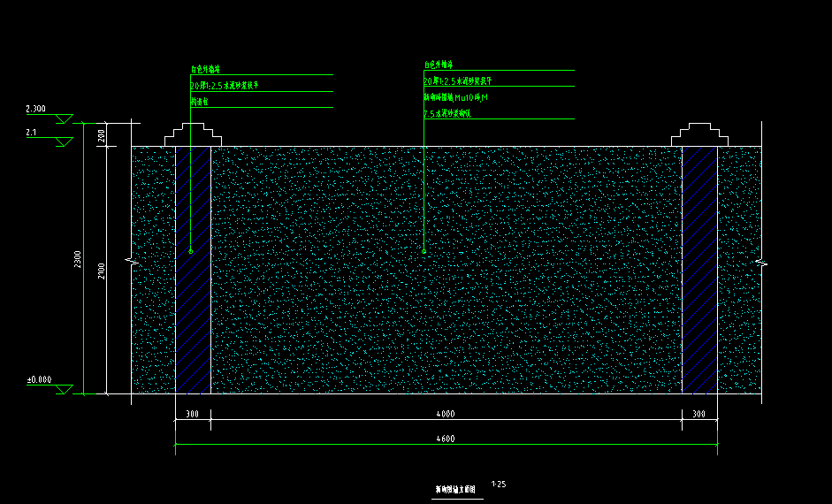This screenshot has width=832, height=504.
Task: Pick the 200 vertical dimension text
Action: [x=102, y=136]
